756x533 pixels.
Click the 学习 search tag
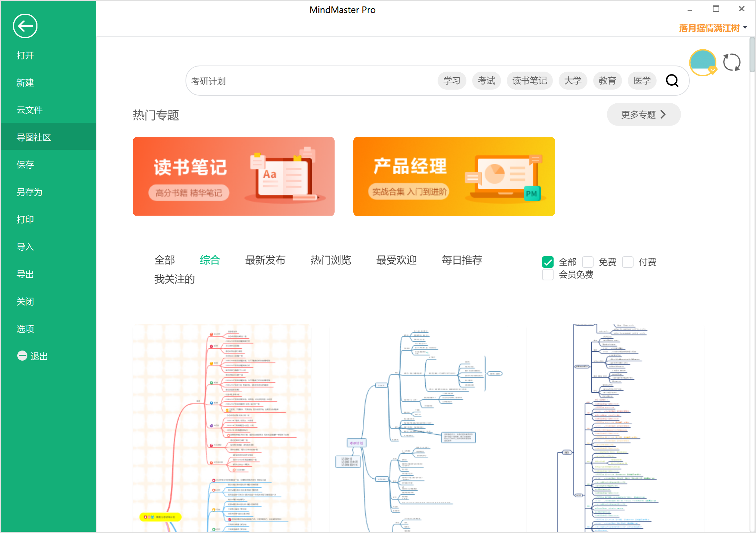(452, 81)
